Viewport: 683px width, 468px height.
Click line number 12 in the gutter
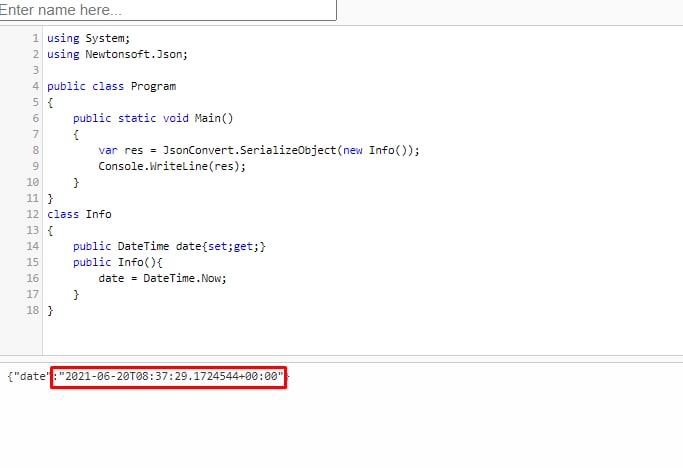33,214
